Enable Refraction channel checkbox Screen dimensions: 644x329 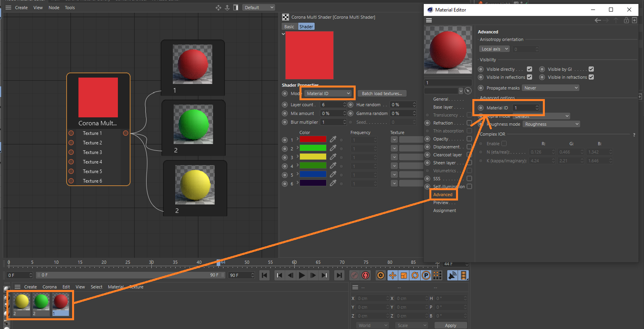[469, 123]
